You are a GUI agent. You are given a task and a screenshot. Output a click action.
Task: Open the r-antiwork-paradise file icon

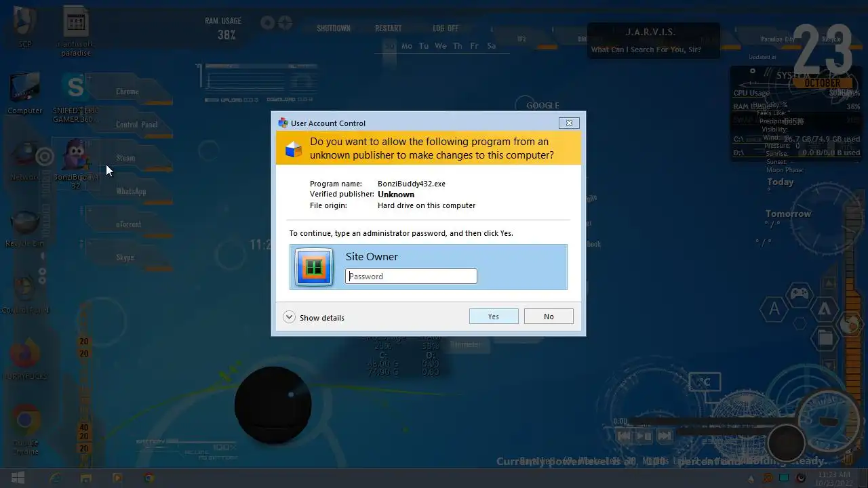(76, 31)
